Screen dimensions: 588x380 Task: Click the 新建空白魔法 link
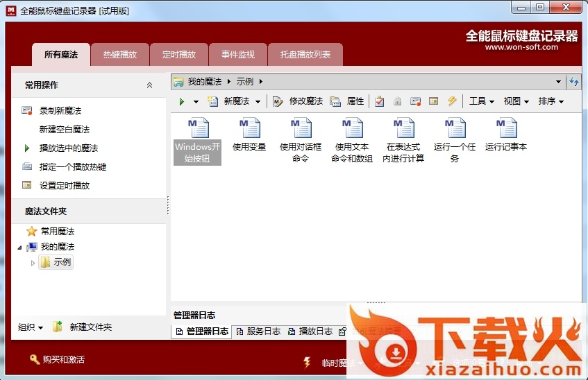coord(65,129)
